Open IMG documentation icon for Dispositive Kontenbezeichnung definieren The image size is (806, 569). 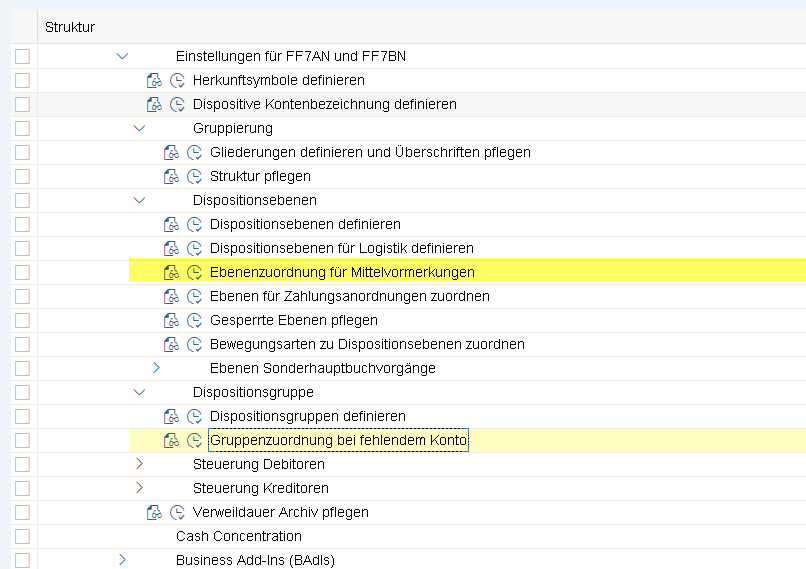tap(154, 104)
